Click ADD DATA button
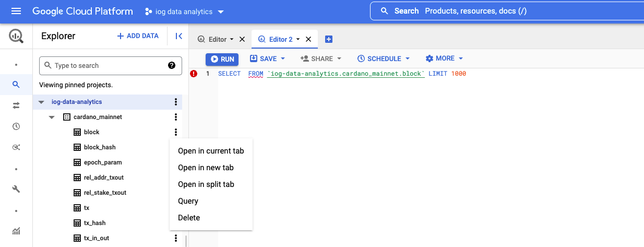 (138, 36)
